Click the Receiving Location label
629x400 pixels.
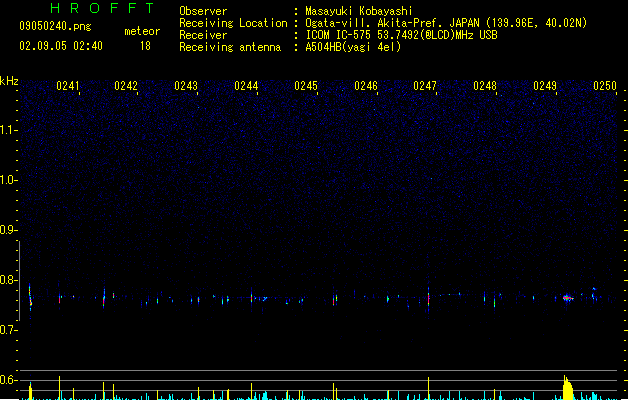[x=233, y=23]
